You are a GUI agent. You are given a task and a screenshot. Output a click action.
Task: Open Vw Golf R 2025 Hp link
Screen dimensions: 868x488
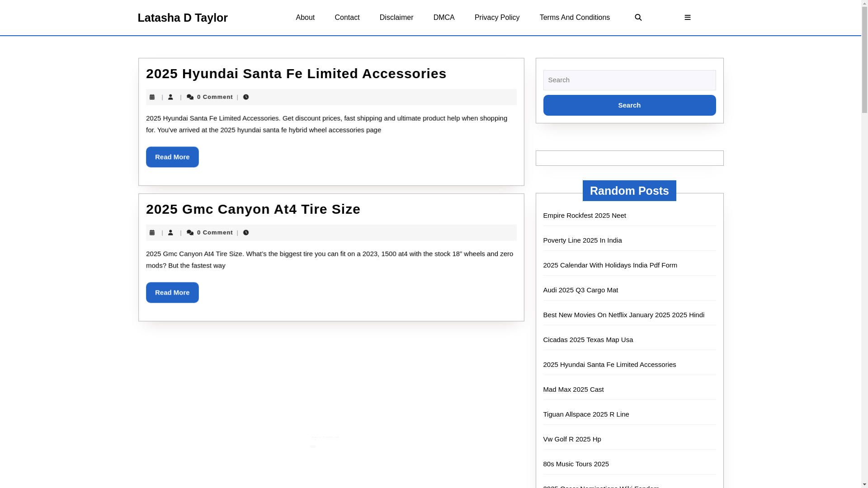point(572,439)
